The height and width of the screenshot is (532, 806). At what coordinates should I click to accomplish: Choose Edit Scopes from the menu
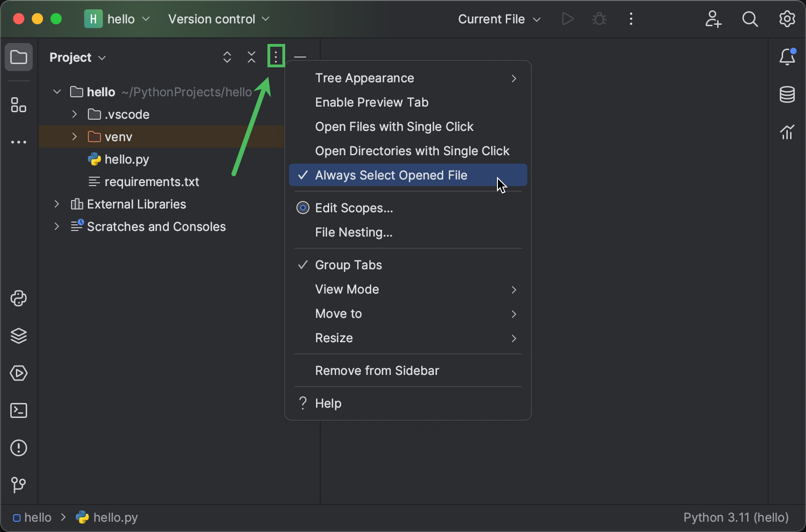tap(353, 208)
